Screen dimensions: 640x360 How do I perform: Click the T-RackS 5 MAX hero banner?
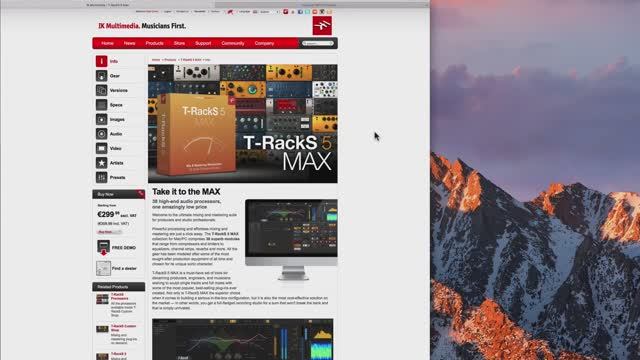pyautogui.click(x=242, y=123)
